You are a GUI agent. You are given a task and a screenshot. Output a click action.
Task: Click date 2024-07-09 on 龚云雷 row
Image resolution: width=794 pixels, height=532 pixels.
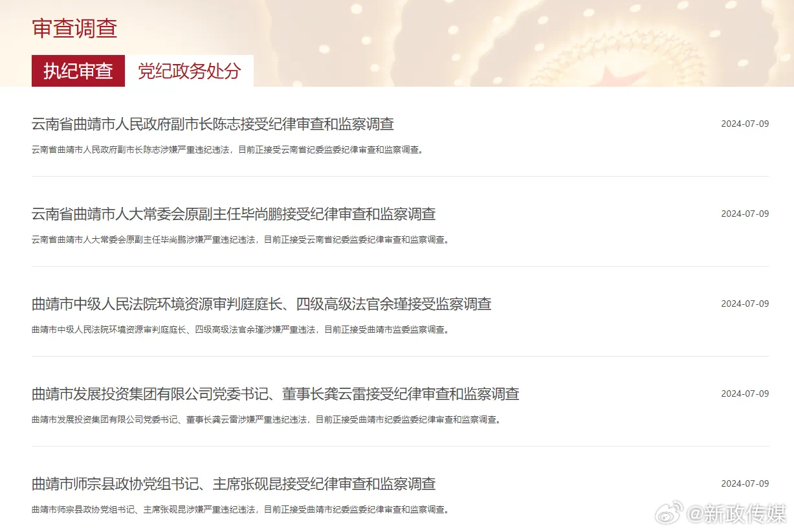[x=745, y=394]
